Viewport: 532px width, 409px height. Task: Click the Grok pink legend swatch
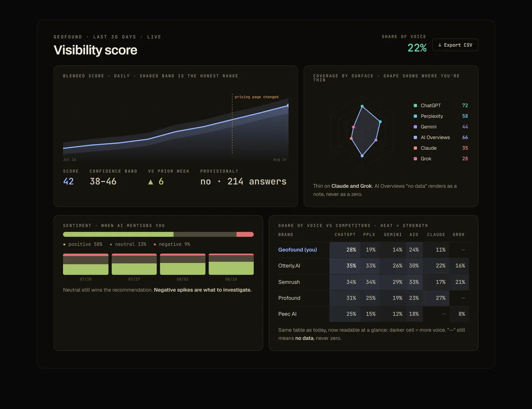[x=415, y=159]
